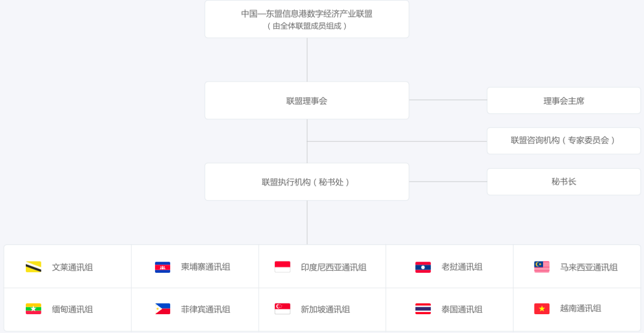644x333 pixels.
Task: Open 联盟执行机构（秘书处）box
Action: 307,182
